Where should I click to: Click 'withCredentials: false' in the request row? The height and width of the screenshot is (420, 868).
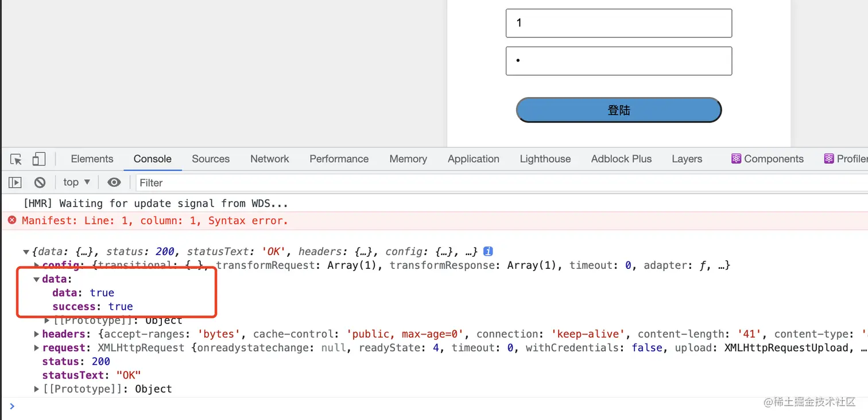tap(595, 348)
